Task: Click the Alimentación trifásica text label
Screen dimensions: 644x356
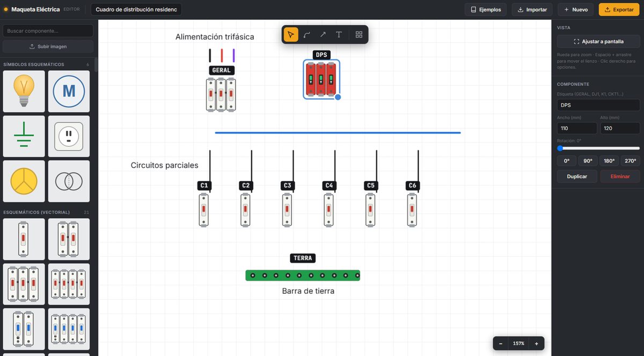Action: [215, 37]
